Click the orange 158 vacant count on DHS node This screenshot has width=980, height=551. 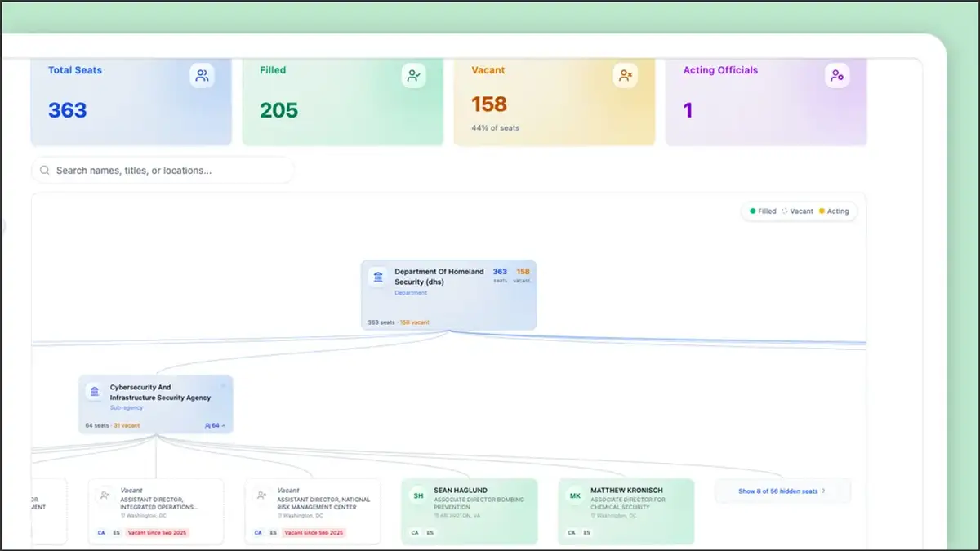[x=523, y=272]
